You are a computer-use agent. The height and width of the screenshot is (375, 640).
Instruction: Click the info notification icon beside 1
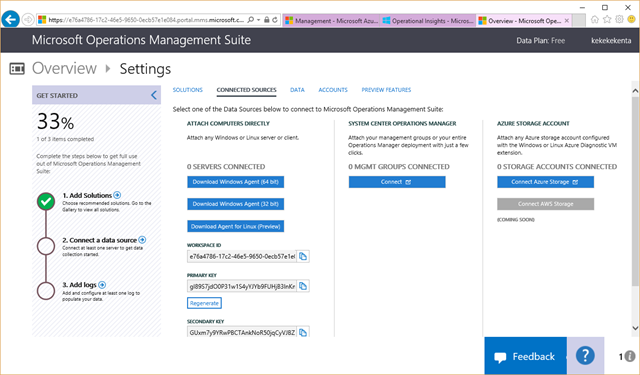point(629,356)
